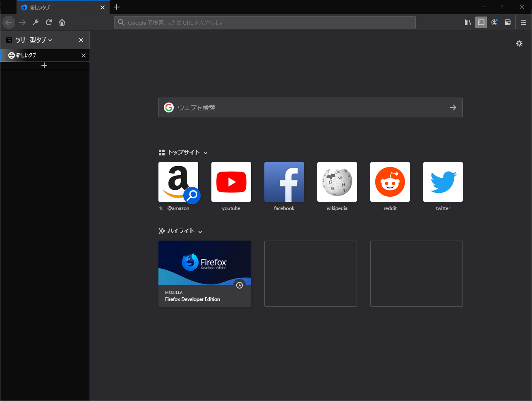The image size is (532, 401).
Task: Open the twitter top site tile
Action: coord(443,182)
